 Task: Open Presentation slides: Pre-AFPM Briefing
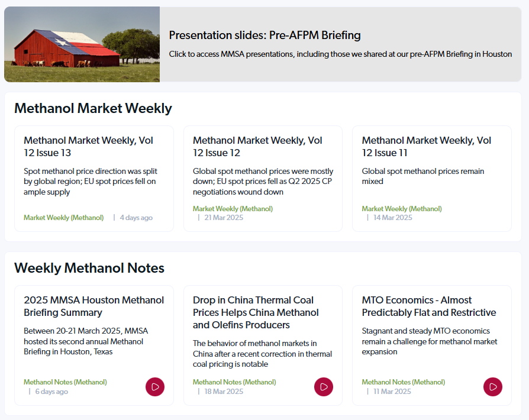pyautogui.click(x=264, y=35)
